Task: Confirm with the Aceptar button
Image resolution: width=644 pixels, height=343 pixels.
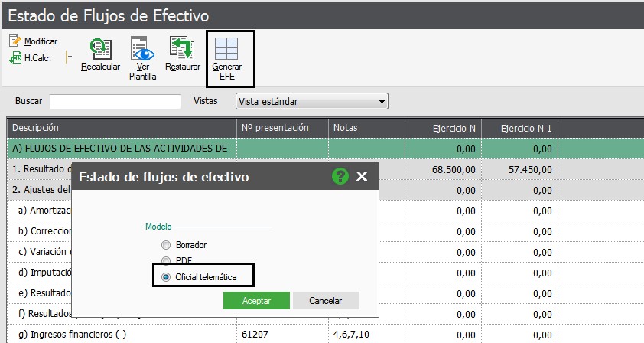Action: 256,301
